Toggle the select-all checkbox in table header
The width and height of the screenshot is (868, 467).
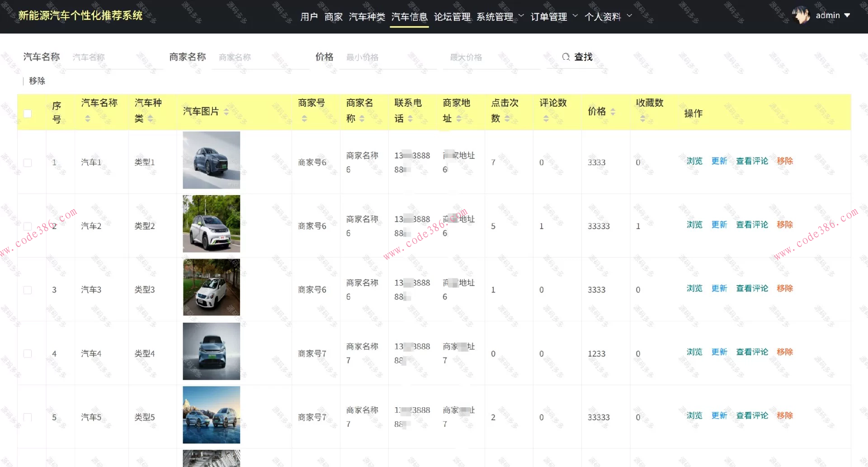(28, 114)
